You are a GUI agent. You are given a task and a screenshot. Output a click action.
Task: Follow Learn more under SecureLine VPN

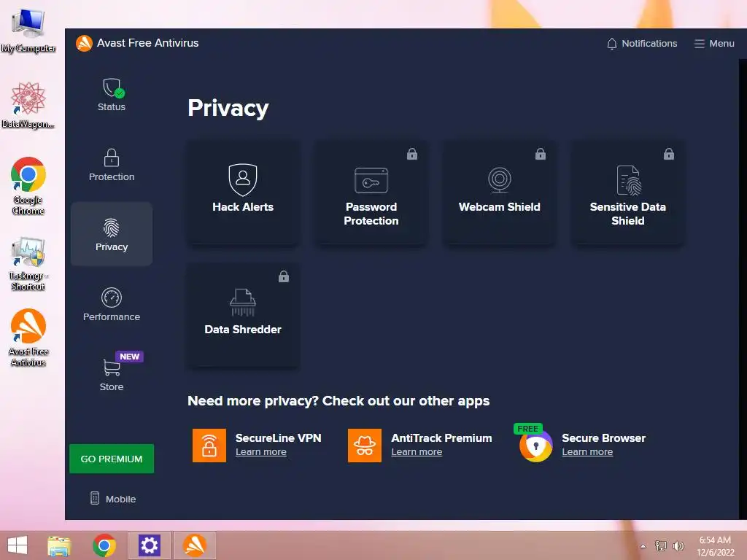261,452
